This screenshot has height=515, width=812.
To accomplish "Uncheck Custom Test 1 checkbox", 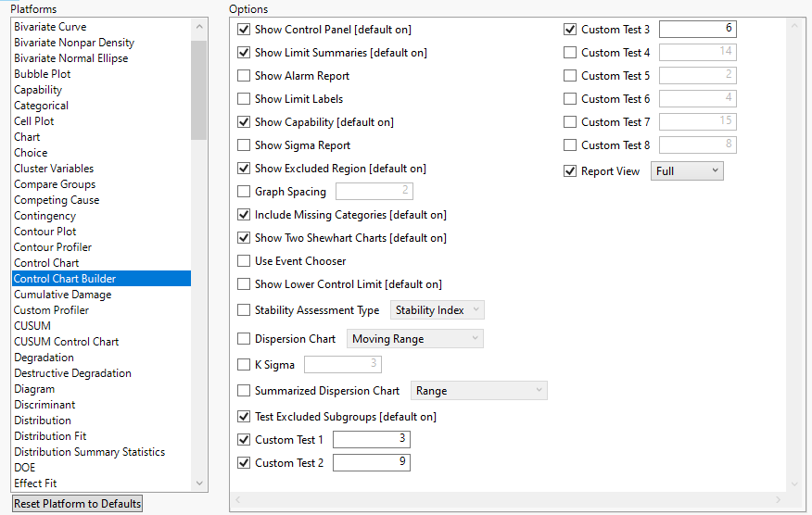I will 244,439.
